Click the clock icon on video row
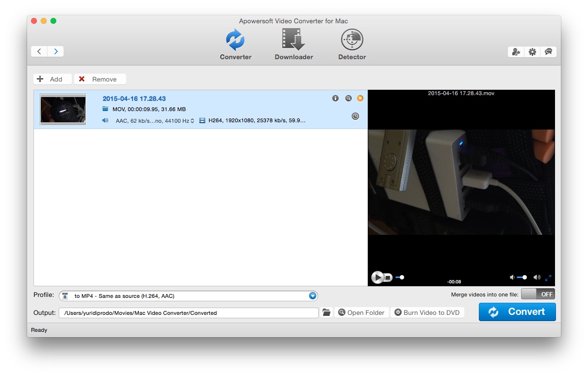Image resolution: width=588 pixels, height=376 pixels. pos(355,116)
